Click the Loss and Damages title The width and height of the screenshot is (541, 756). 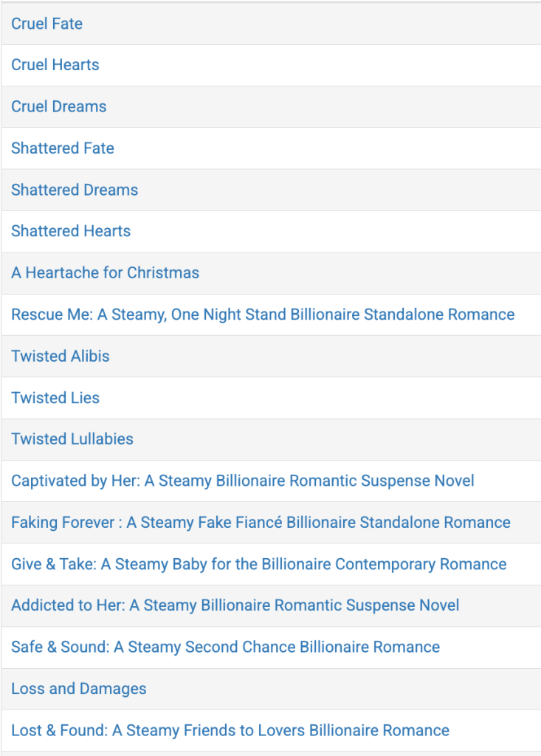click(x=78, y=688)
